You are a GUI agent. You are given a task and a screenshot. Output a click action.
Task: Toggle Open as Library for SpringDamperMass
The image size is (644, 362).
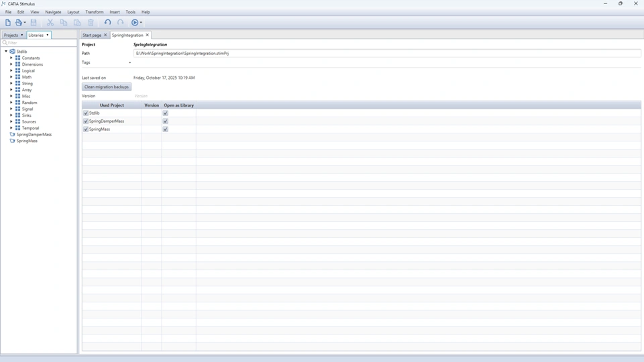click(x=166, y=121)
